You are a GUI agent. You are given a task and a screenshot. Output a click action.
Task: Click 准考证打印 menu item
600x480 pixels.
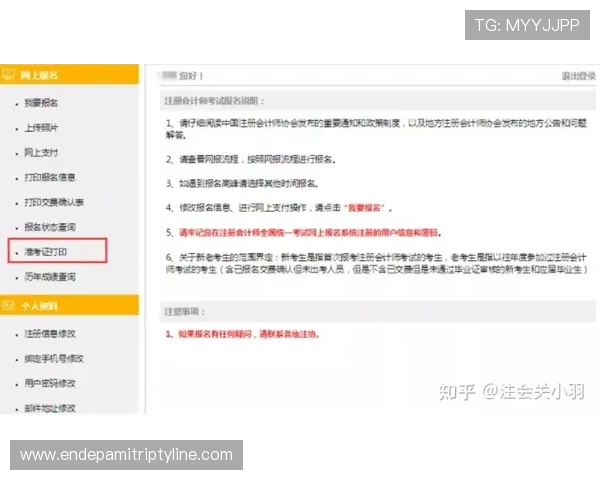pyautogui.click(x=46, y=252)
